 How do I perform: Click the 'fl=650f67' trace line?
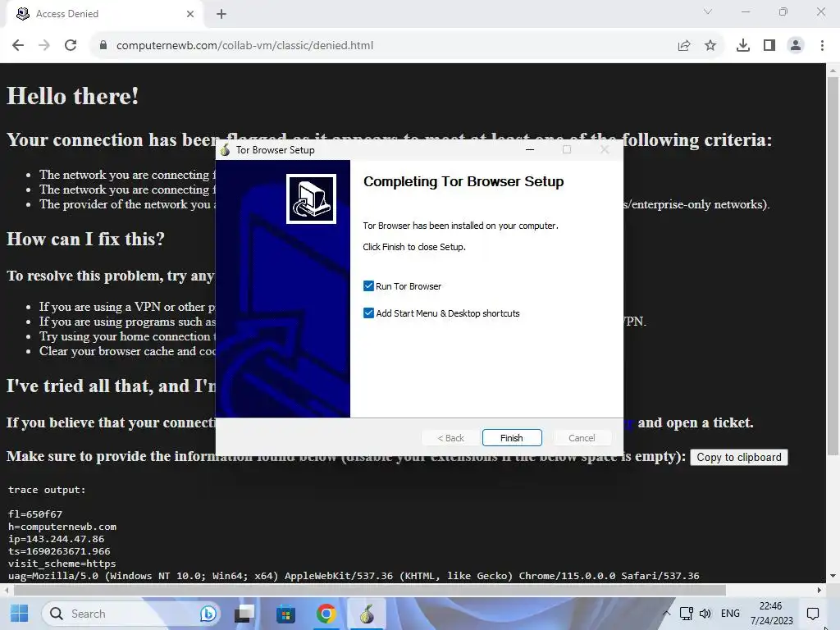pos(35,514)
